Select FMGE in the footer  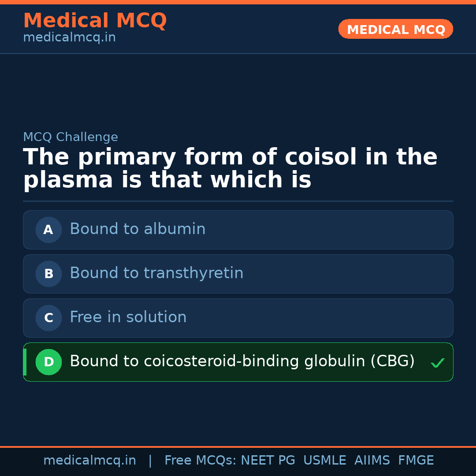pyautogui.click(x=416, y=461)
